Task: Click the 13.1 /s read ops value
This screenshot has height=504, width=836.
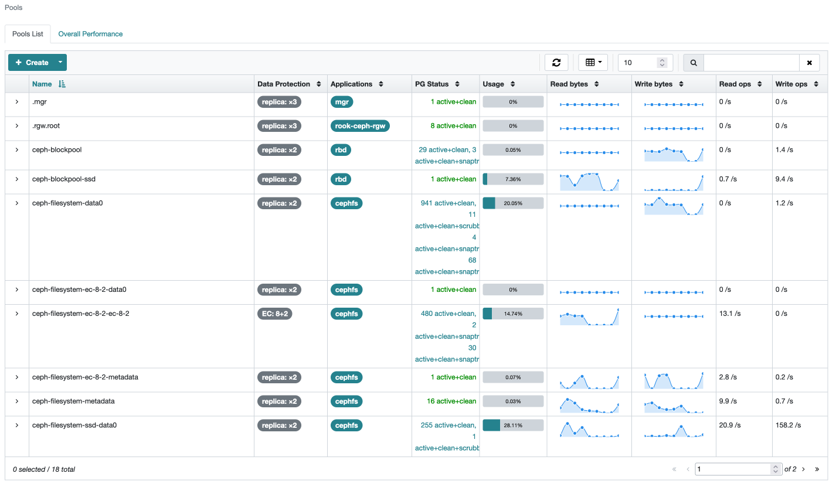Action: pos(730,314)
